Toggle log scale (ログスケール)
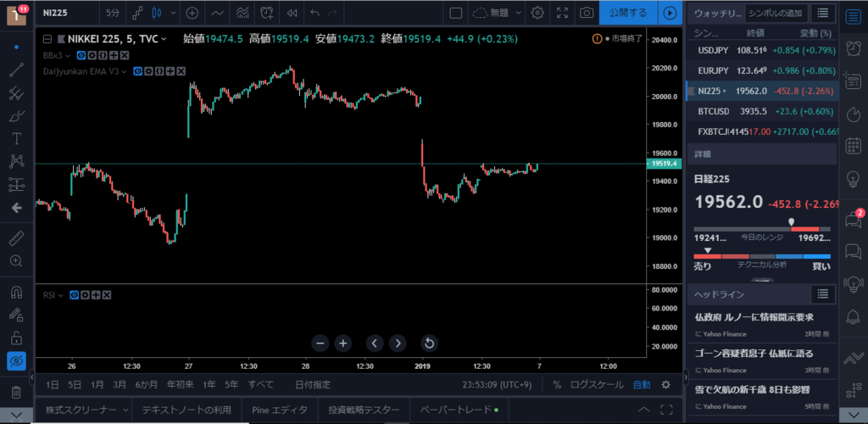The image size is (868, 424). [x=597, y=385]
